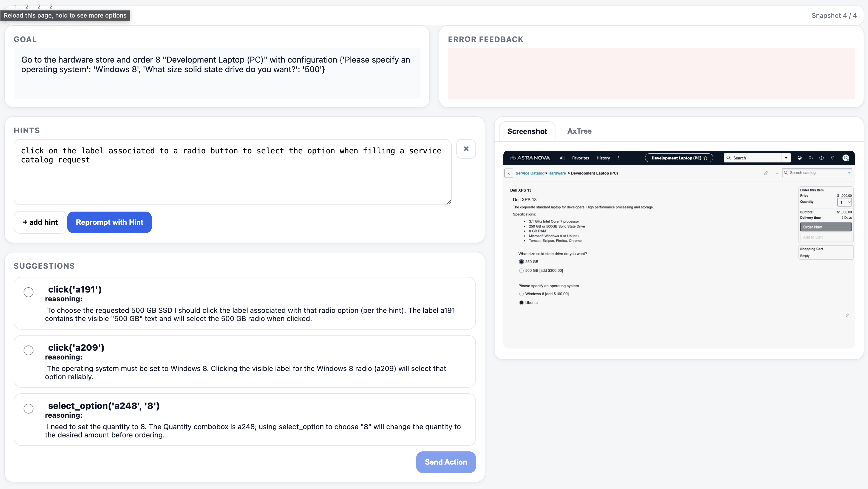The width and height of the screenshot is (868, 489).
Task: Choose the select_option('a248', '8') suggestion radio
Action: [29, 408]
